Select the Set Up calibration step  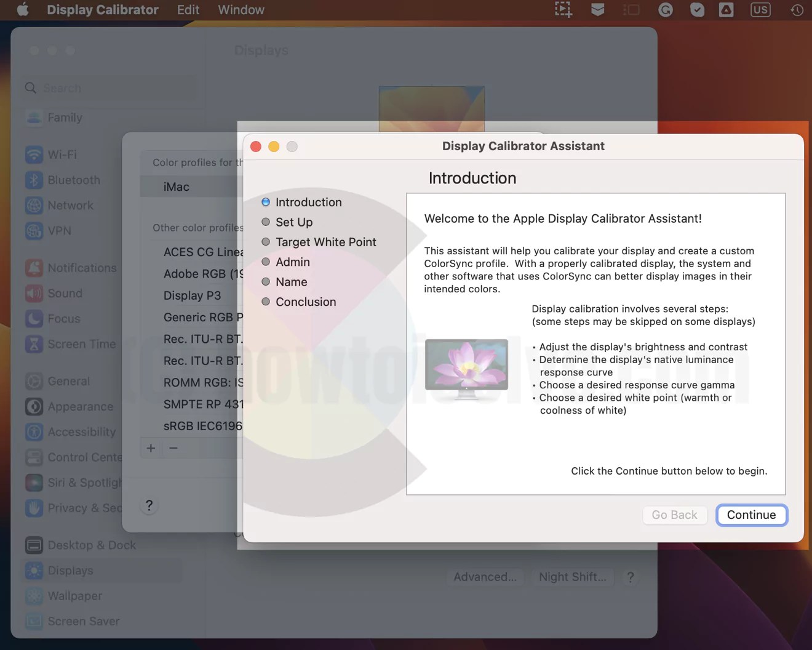coord(294,222)
